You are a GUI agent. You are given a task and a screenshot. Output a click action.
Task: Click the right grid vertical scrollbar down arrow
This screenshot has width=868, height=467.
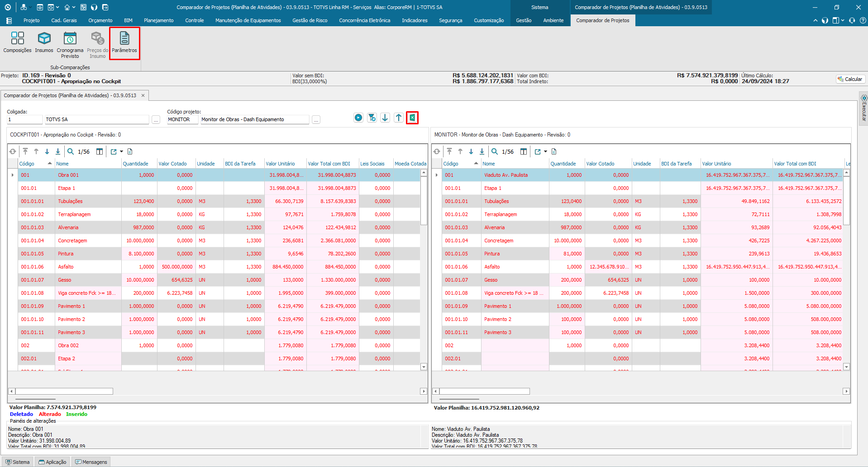[x=846, y=367]
